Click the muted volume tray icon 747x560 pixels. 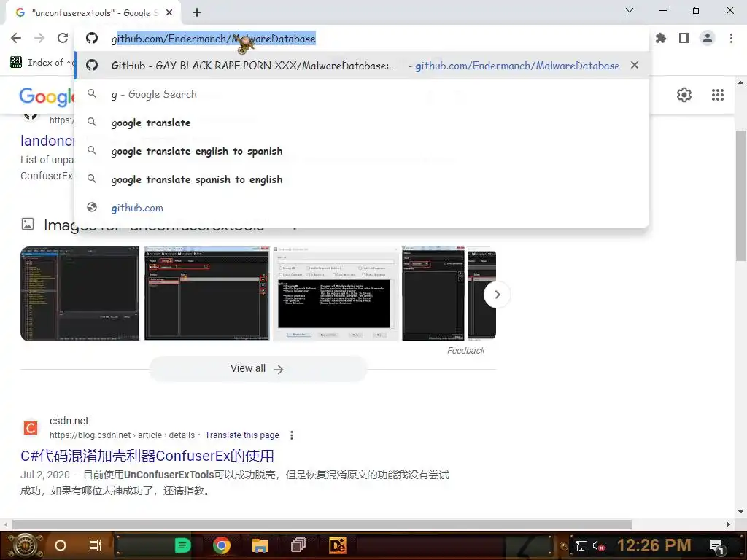click(598, 545)
